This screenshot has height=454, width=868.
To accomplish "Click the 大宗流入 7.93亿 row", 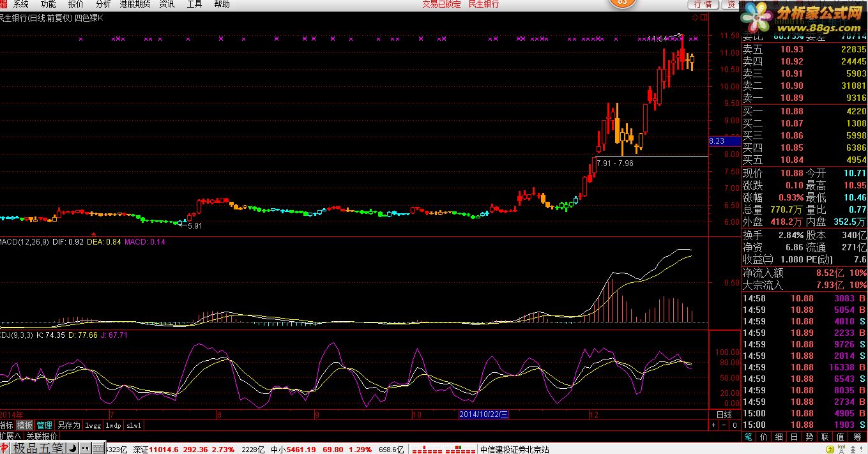I will pyautogui.click(x=804, y=285).
